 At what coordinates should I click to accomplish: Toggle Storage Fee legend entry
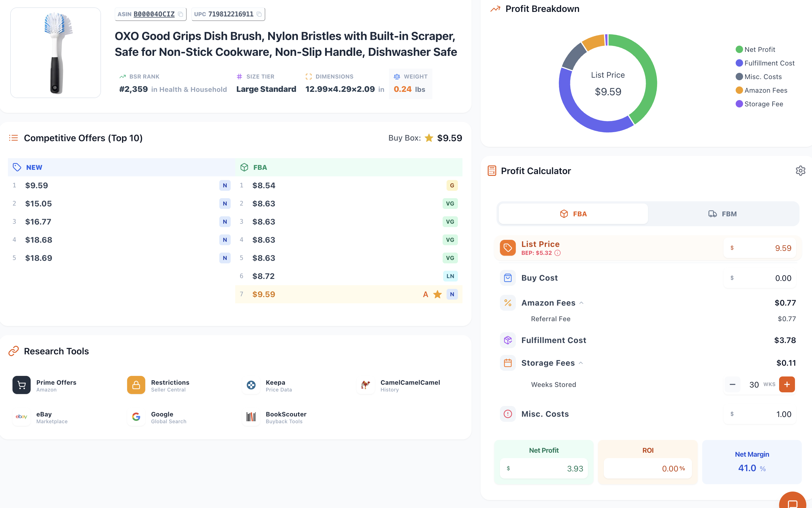tap(759, 104)
